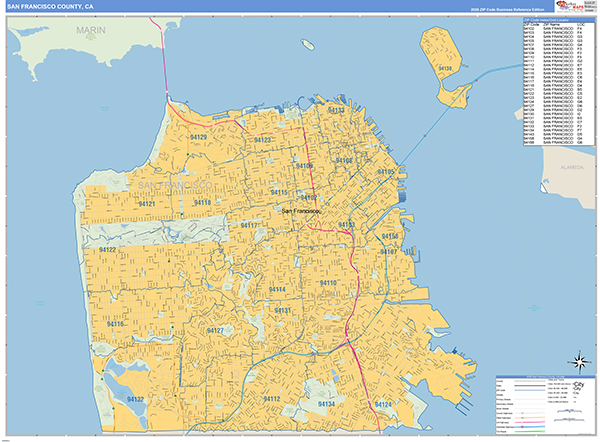Click ZIP code 94116 on the map
This screenshot has width=600, height=442.
pos(115,324)
